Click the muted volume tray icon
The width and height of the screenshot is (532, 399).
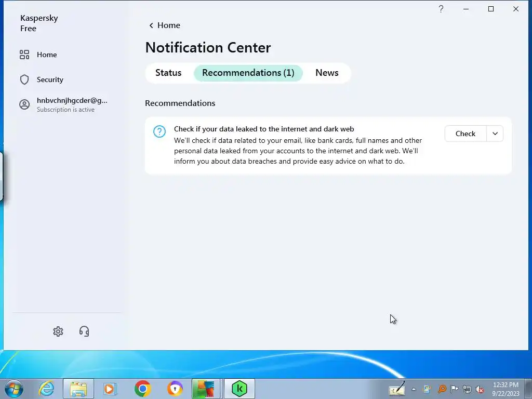point(480,389)
